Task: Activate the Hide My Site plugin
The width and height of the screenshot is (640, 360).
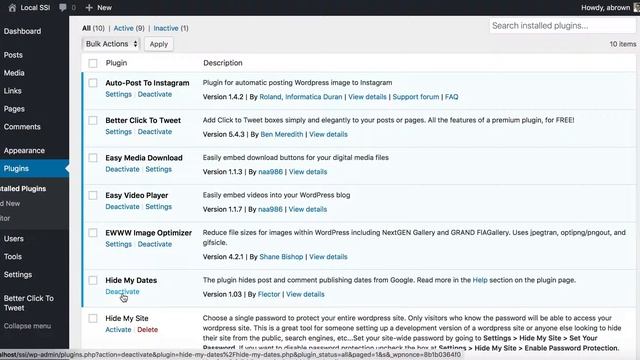Action: click(x=118, y=330)
